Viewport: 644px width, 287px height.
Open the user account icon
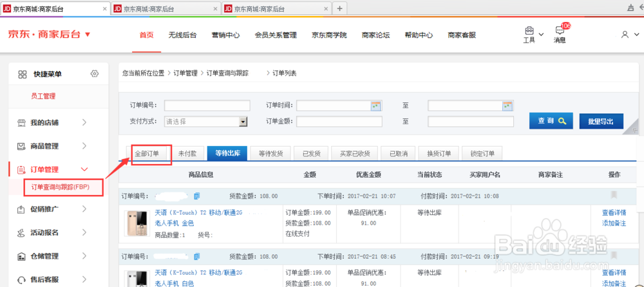click(x=625, y=35)
